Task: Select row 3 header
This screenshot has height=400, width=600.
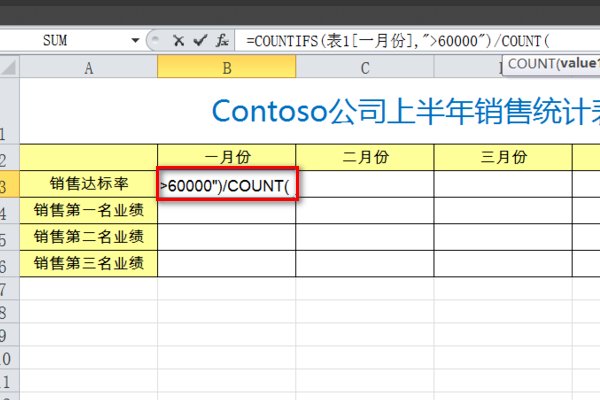Action: pyautogui.click(x=9, y=184)
